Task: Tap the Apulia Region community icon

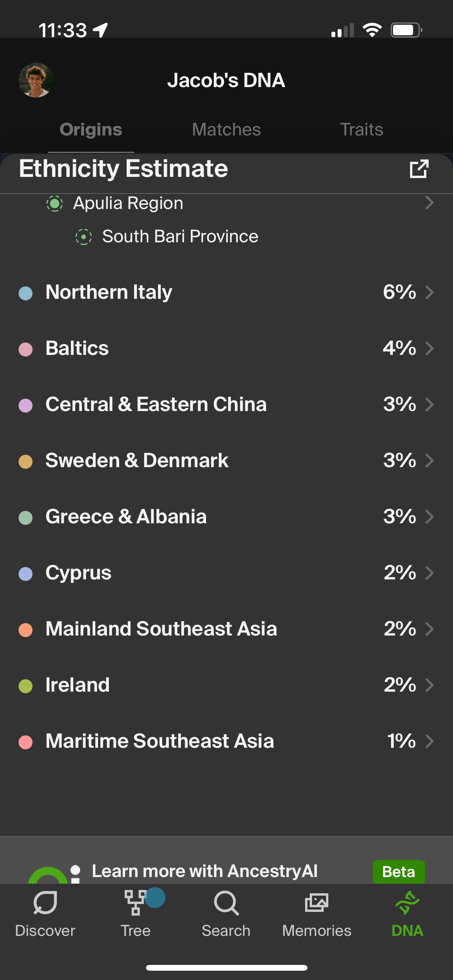Action: pos(55,203)
